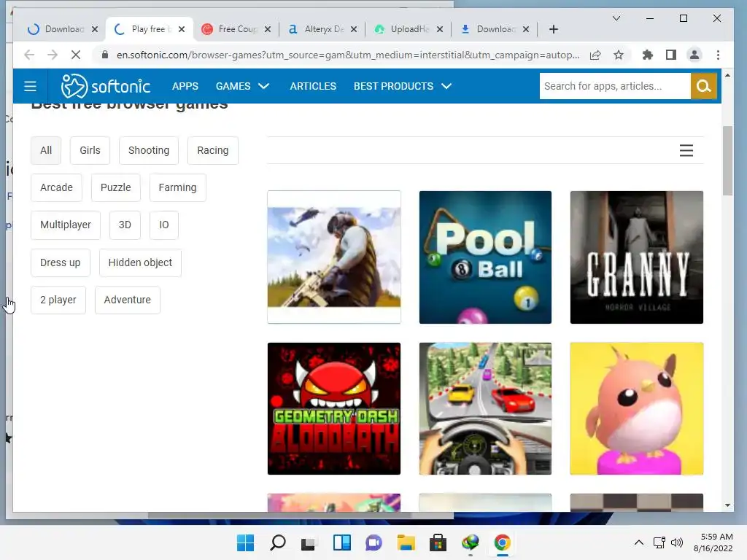Open the Pool 8 Ball game thumbnail

pos(485,257)
